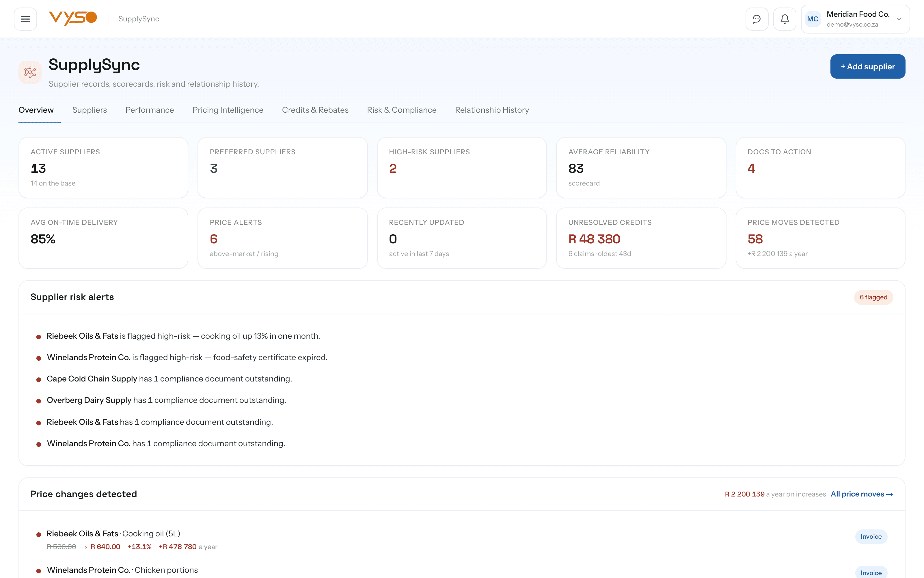Open the chat messages icon

(757, 19)
